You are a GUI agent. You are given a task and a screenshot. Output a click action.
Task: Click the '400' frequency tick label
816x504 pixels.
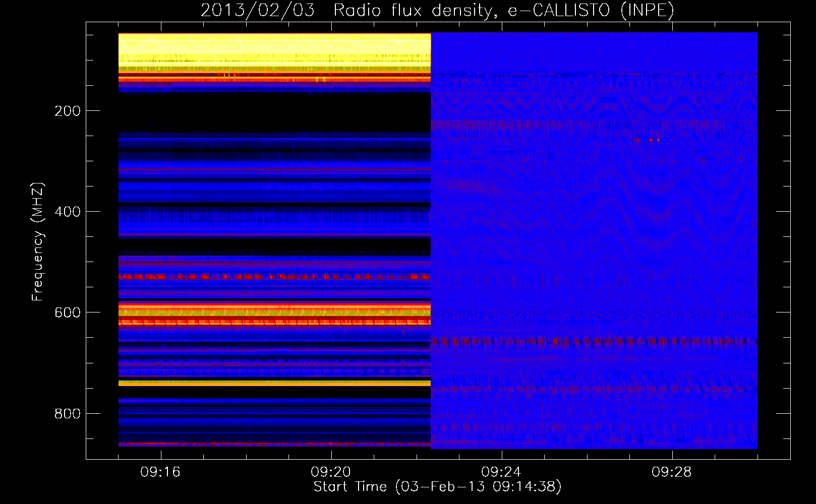click(x=68, y=212)
